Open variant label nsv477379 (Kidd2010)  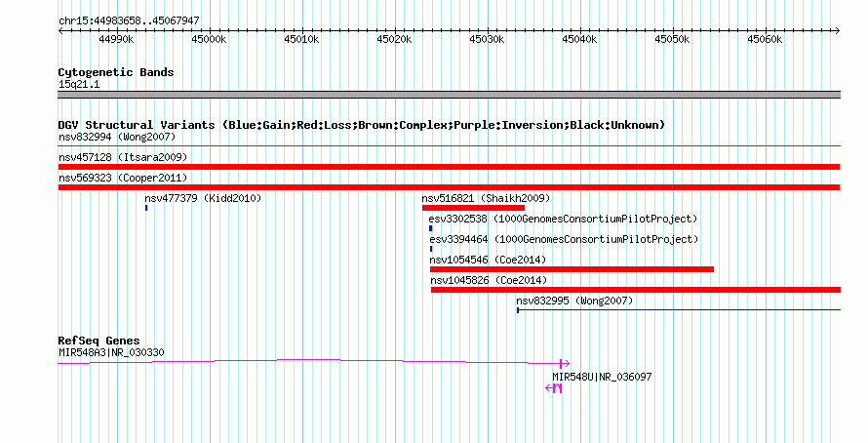tap(203, 198)
